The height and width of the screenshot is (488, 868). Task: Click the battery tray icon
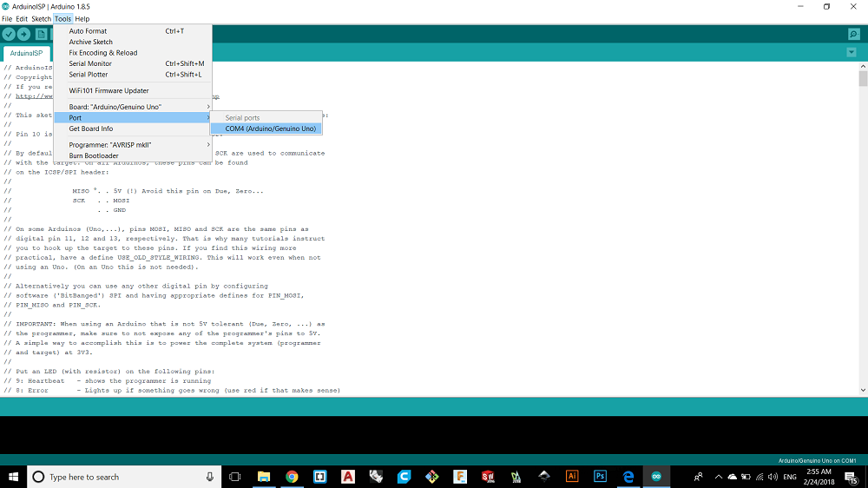(746, 477)
